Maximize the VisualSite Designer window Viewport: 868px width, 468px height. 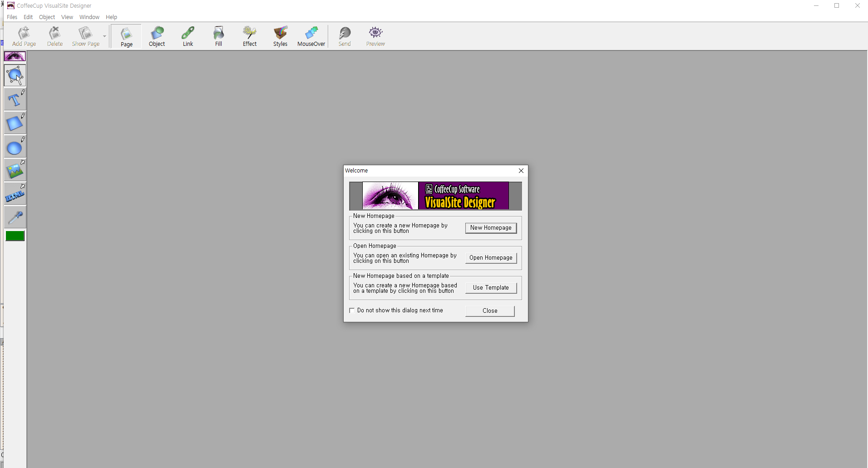tap(837, 5)
